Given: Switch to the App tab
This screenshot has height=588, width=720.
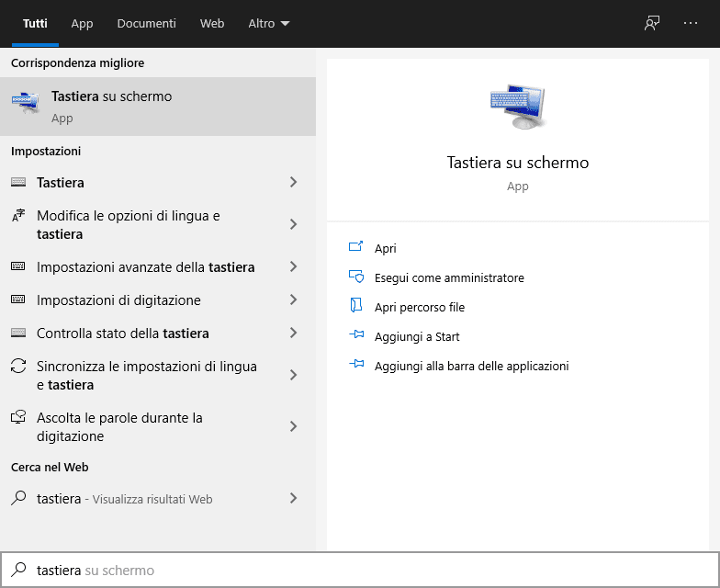Looking at the screenshot, I should tap(82, 24).
